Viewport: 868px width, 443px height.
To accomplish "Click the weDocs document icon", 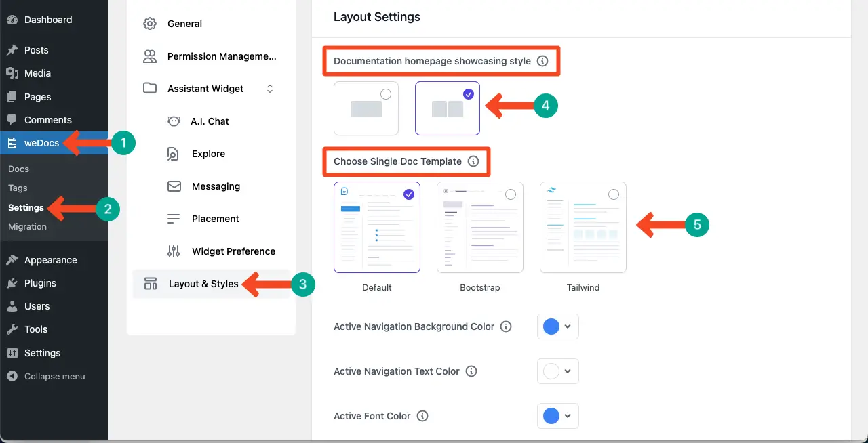I will [12, 143].
